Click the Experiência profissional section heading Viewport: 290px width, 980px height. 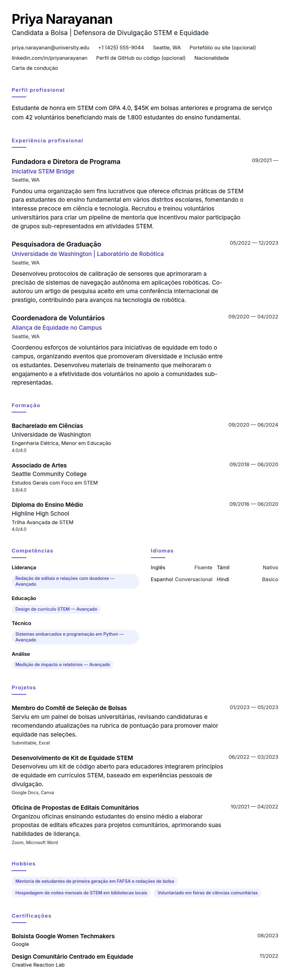[x=47, y=140]
